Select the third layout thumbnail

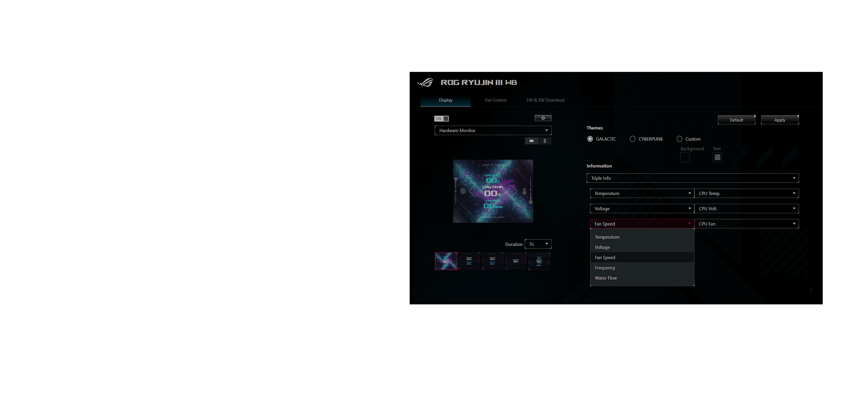pos(493,261)
